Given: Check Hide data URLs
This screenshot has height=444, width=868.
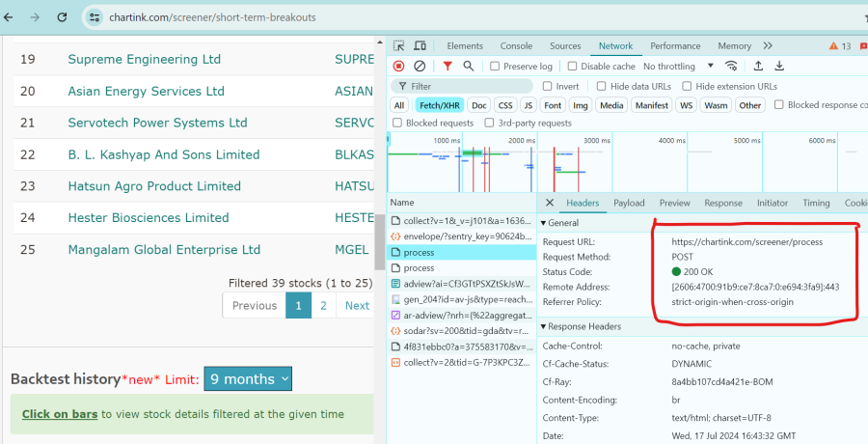Looking at the screenshot, I should [x=601, y=87].
